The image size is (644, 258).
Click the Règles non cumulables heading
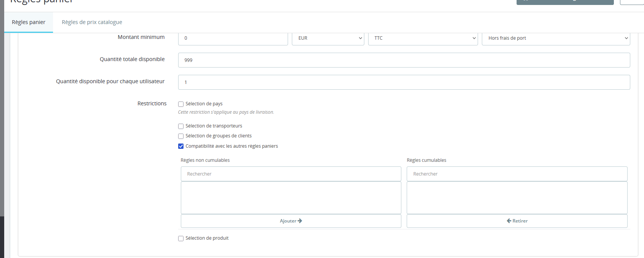point(205,160)
